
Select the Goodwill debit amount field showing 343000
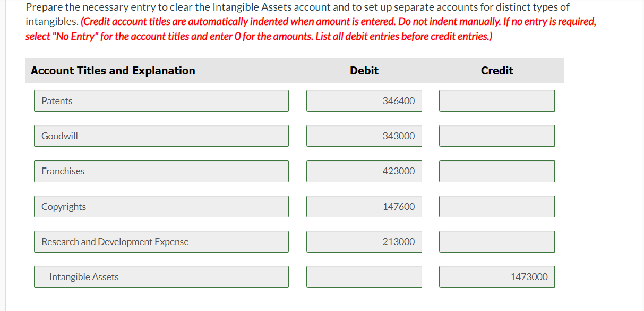(364, 136)
